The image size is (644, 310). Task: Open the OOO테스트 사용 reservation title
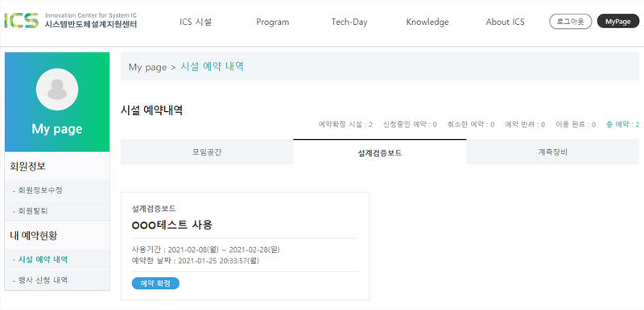(x=172, y=225)
